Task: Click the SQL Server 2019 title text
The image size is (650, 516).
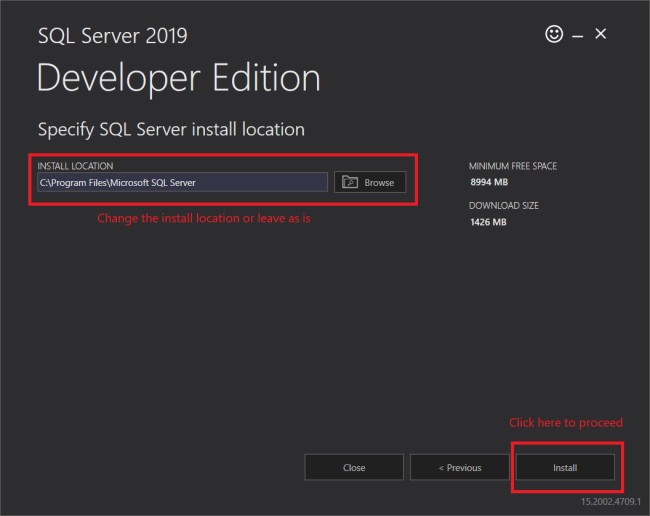Action: tap(113, 36)
